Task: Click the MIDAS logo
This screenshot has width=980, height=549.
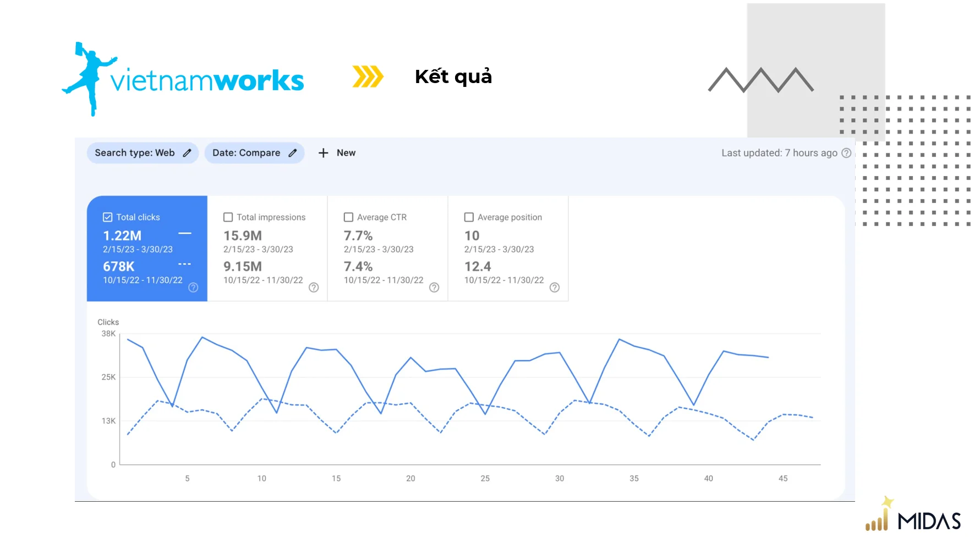Action: pos(913,516)
